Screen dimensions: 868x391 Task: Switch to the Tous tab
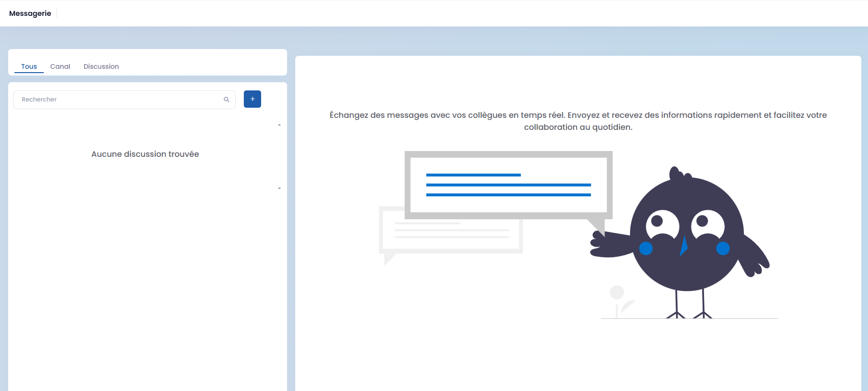click(x=29, y=66)
